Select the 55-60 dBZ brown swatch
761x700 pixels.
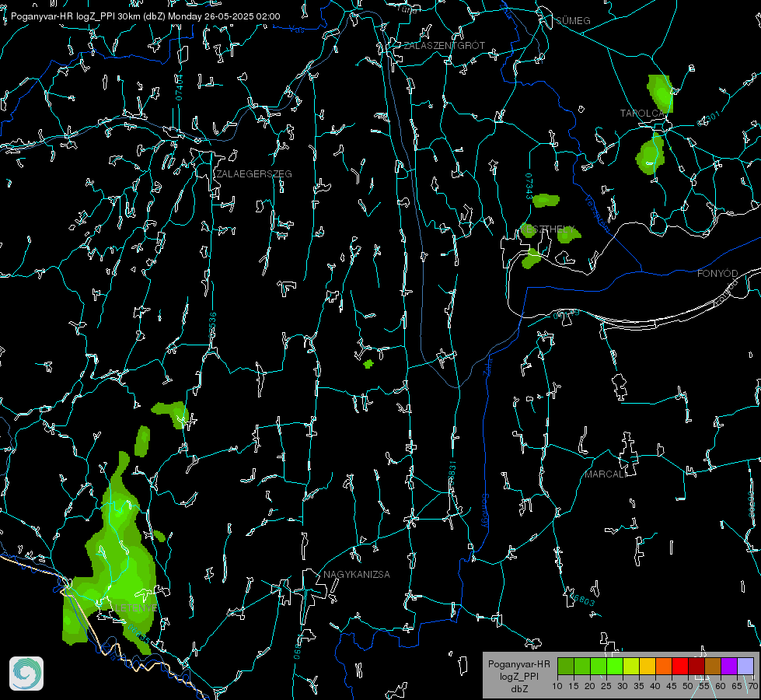point(713,666)
